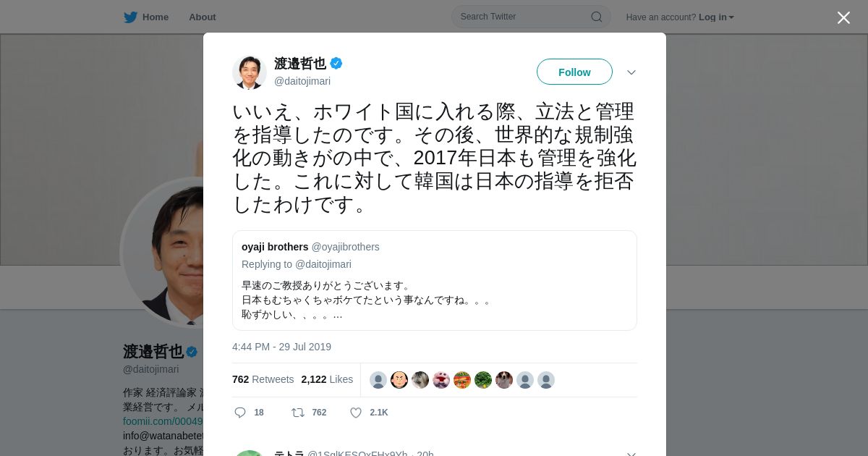Click the retweet arrows icon
Image resolution: width=868 pixels, height=456 pixels.
coord(297,413)
